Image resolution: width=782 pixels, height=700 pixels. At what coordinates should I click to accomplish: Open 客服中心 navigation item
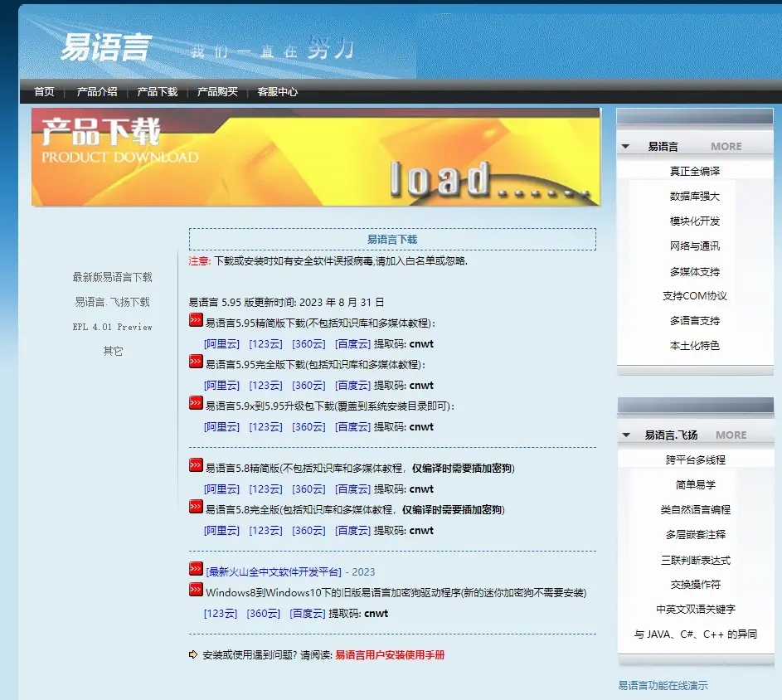click(x=277, y=92)
